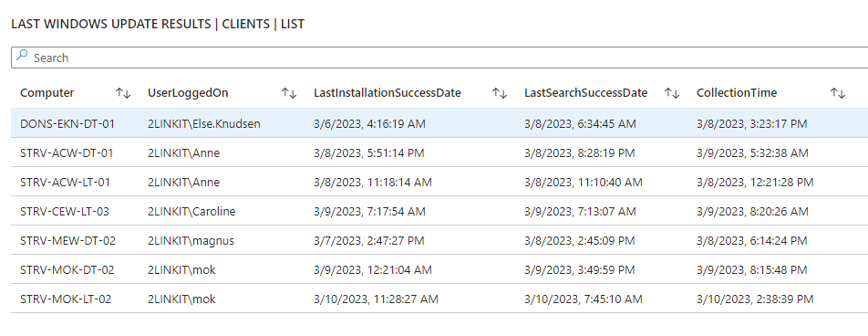Click user 2LINKIT\magnus
The width and height of the screenshot is (868, 336).
pyautogui.click(x=191, y=241)
